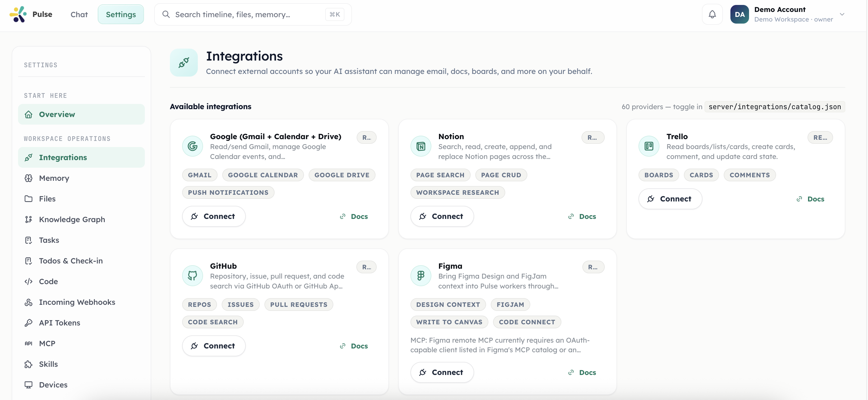Click the Files folder icon

(28, 199)
